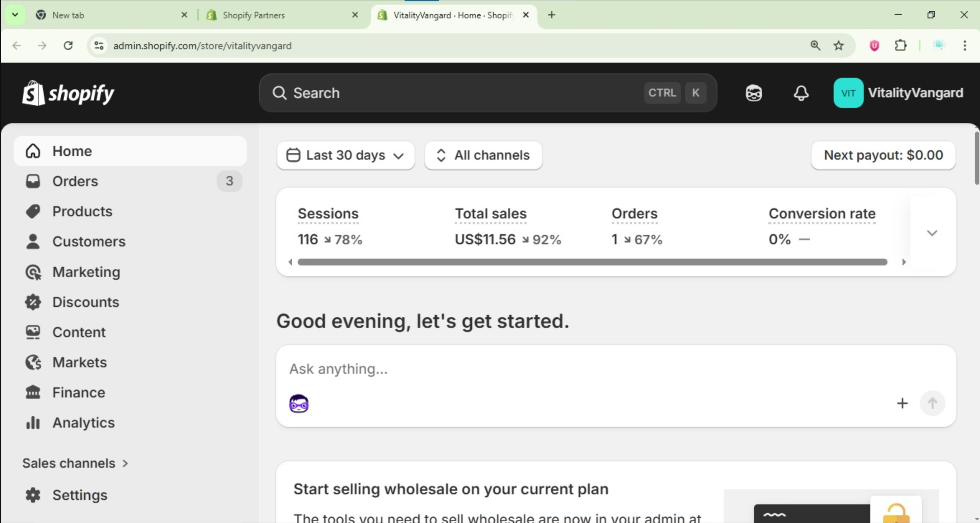The height and width of the screenshot is (523, 980).
Task: Switch to the New tab browser tab
Action: coord(110,15)
